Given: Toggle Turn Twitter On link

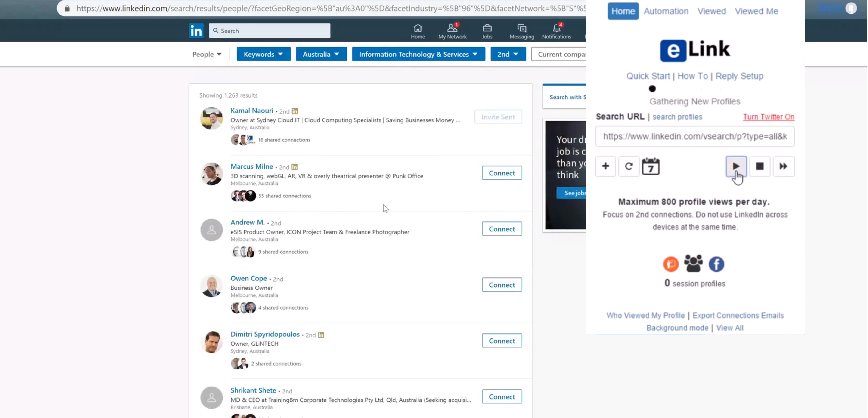Looking at the screenshot, I should [x=768, y=117].
